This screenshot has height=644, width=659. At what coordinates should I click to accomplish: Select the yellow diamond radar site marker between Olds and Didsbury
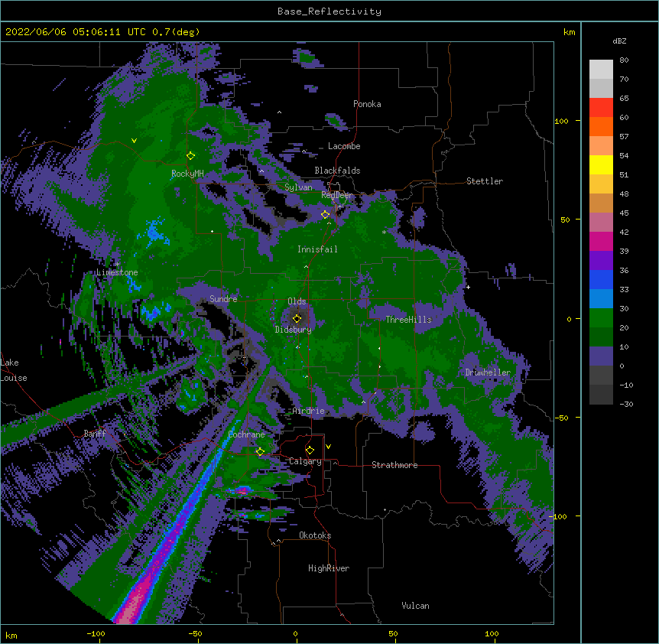pos(297,318)
